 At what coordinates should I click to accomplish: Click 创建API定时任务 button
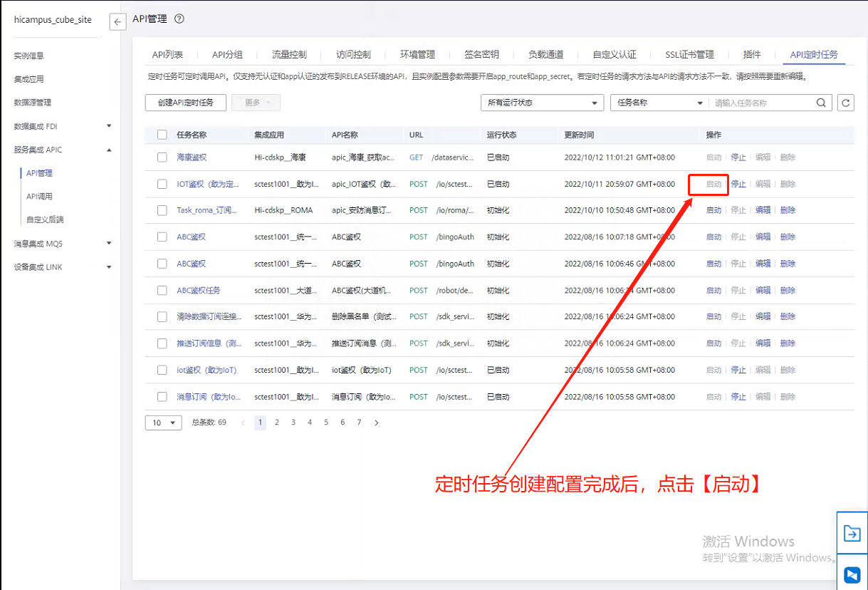pos(185,103)
